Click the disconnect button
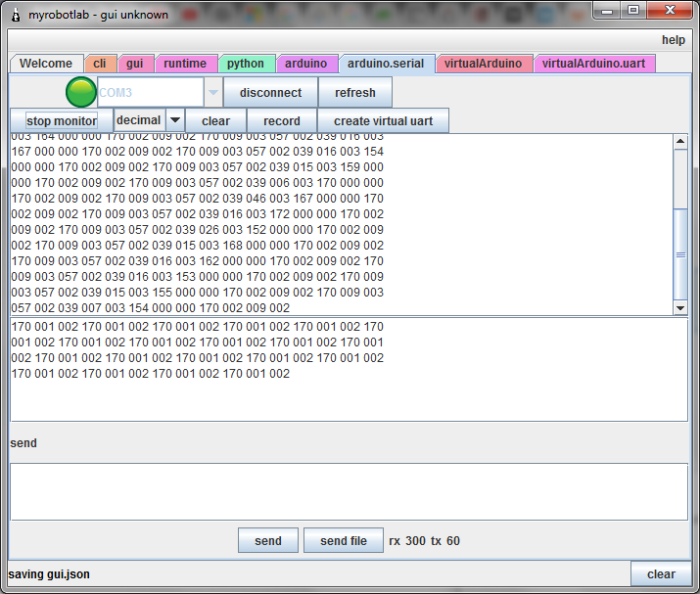This screenshot has width=700, height=594. click(270, 93)
